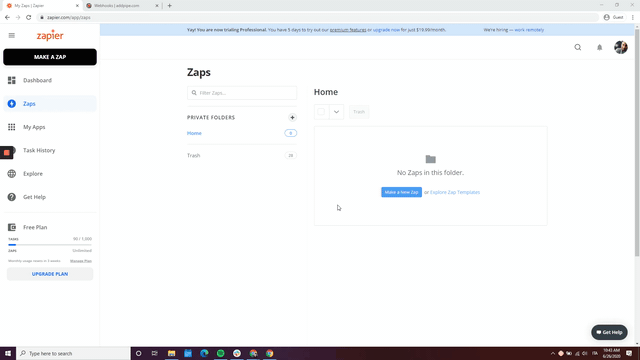Click the Filter Zaps search field

[x=242, y=93]
